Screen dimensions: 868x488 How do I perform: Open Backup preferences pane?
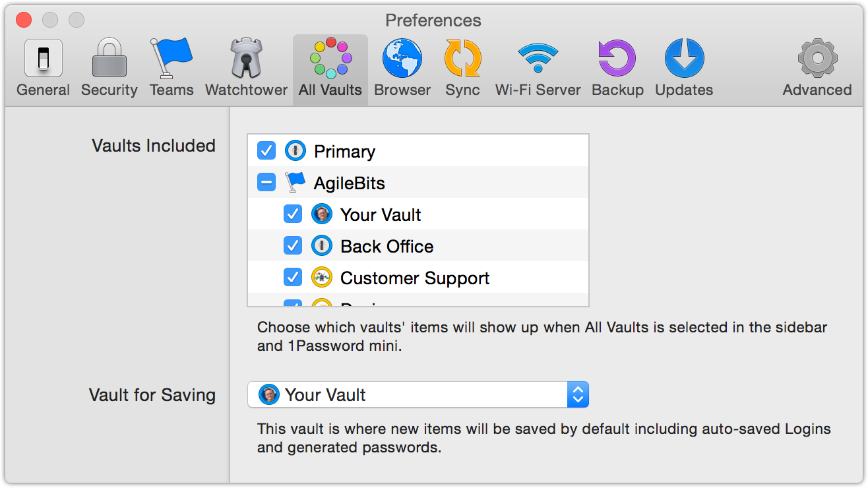point(617,68)
